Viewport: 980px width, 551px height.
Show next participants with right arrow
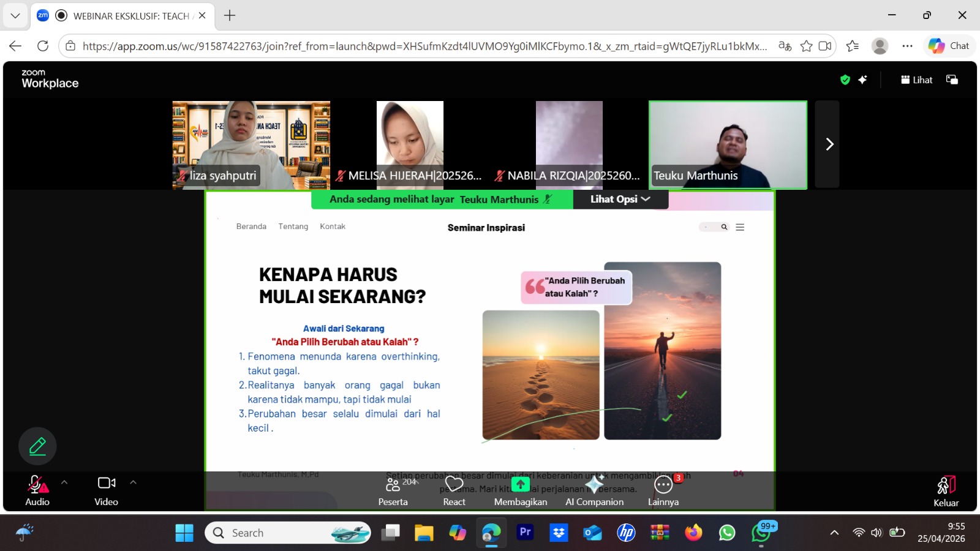(829, 144)
